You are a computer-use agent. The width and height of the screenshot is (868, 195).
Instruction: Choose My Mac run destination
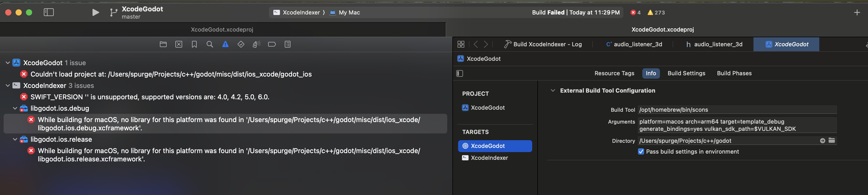point(345,12)
